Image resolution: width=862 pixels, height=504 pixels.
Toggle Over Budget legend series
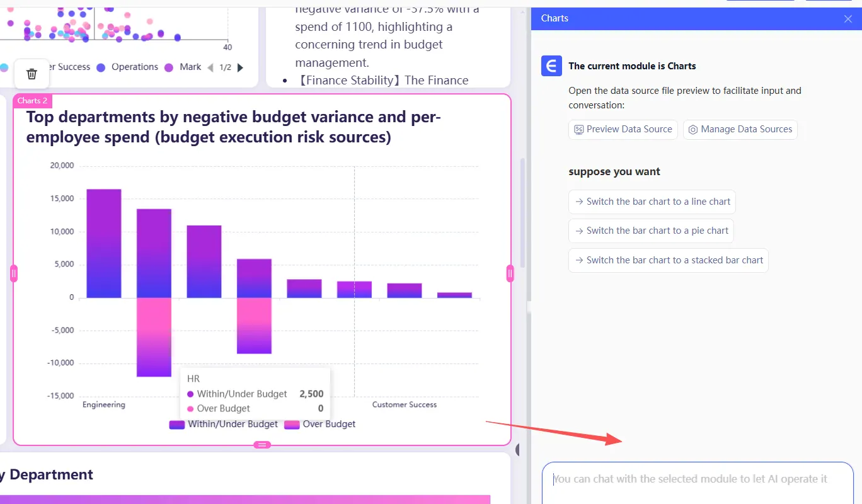point(320,424)
